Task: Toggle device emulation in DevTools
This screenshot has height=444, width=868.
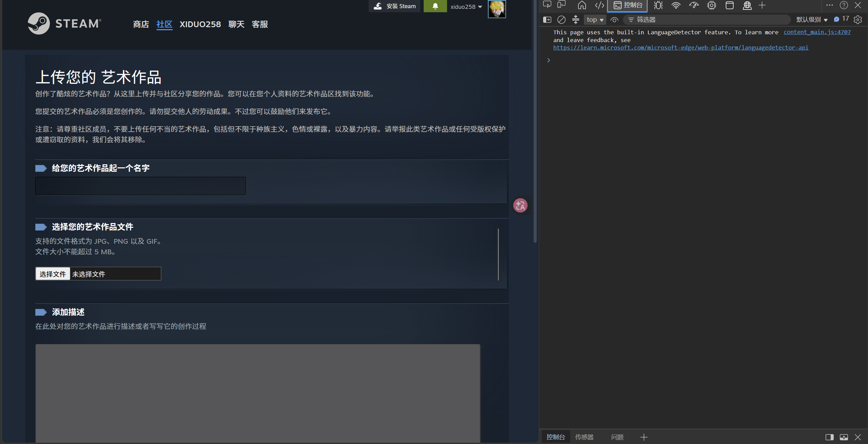Action: click(561, 5)
